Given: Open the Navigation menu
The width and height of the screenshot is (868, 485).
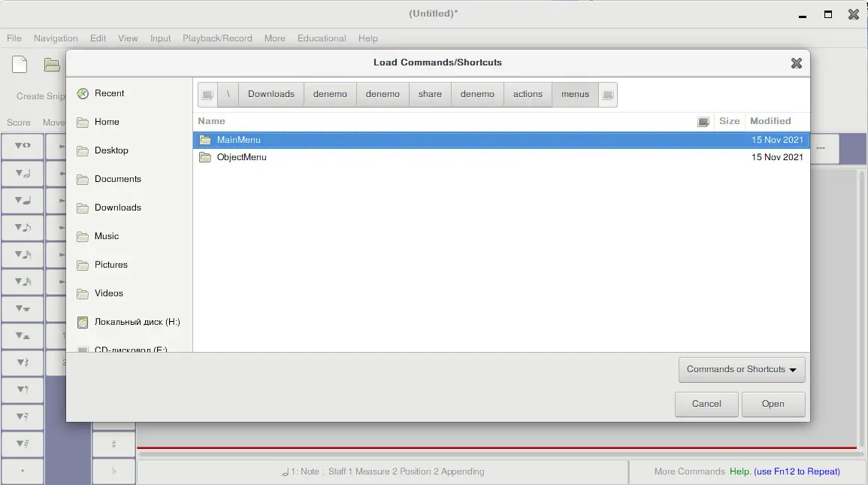Looking at the screenshot, I should tap(56, 38).
